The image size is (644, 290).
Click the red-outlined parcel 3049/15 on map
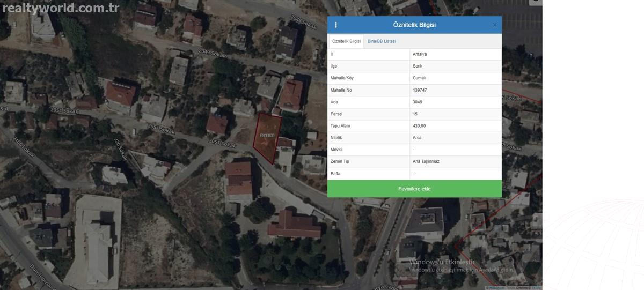coord(267,137)
